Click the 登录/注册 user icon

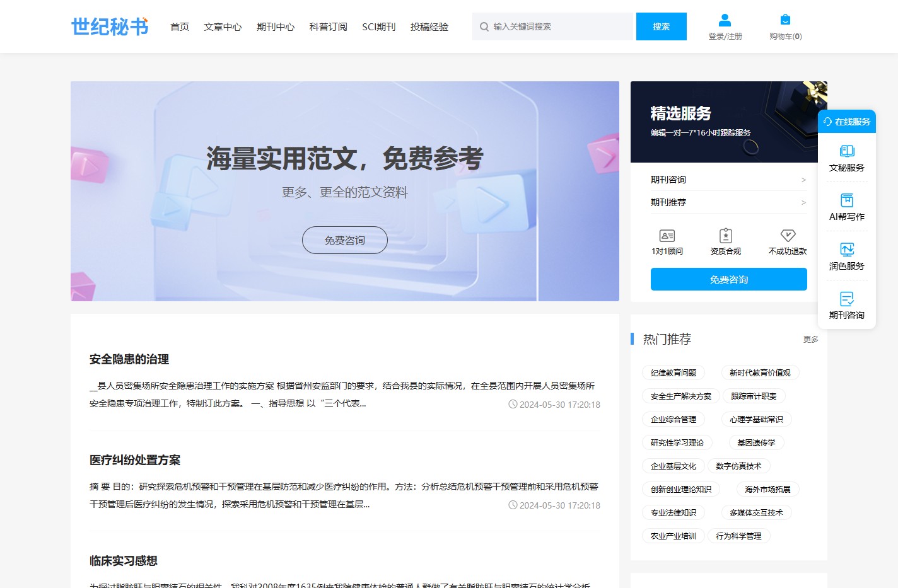point(725,20)
